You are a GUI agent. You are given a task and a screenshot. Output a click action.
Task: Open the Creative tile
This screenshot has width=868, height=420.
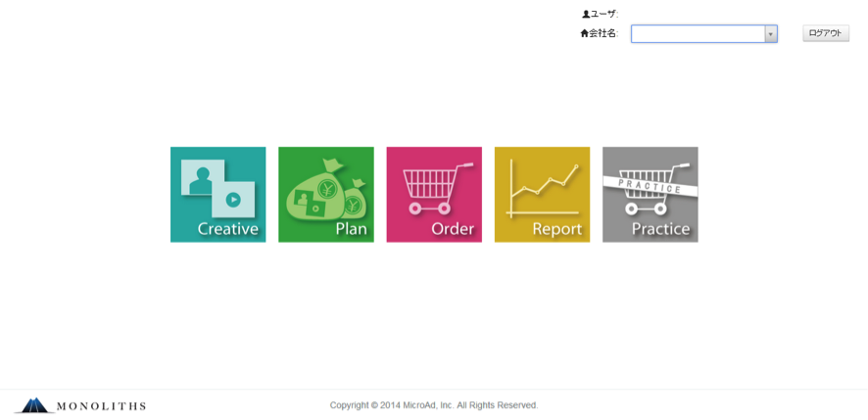[217, 195]
